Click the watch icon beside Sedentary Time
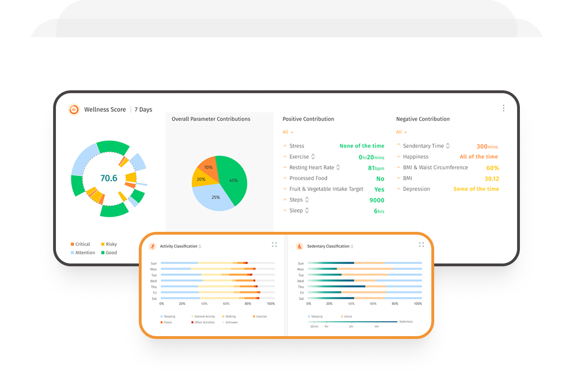The height and width of the screenshot is (392, 573). pyautogui.click(x=449, y=146)
